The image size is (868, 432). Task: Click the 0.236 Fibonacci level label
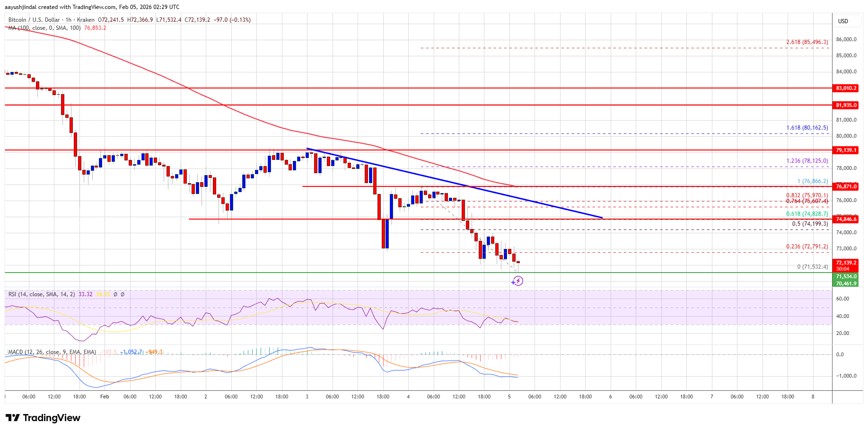pos(807,247)
